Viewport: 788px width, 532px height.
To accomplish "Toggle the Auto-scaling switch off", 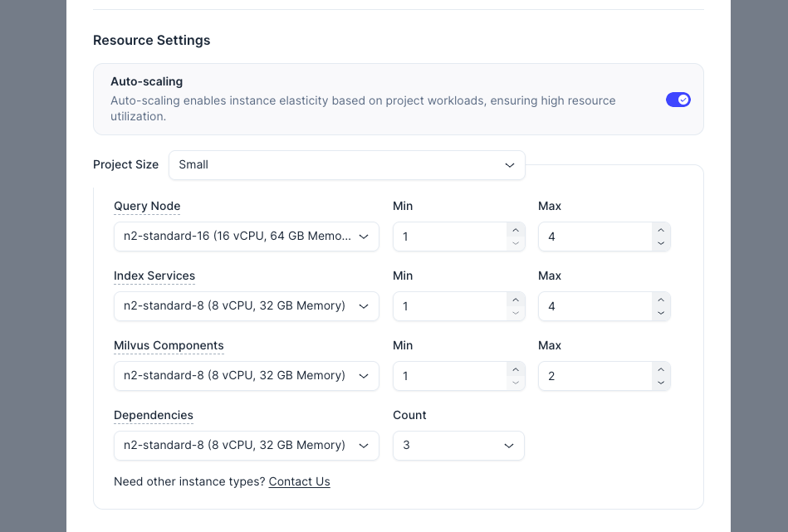I will coord(678,100).
